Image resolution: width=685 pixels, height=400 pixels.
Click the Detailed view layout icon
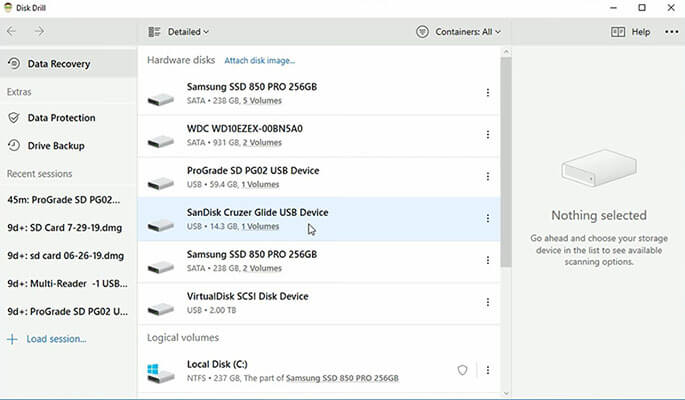pyautogui.click(x=154, y=32)
